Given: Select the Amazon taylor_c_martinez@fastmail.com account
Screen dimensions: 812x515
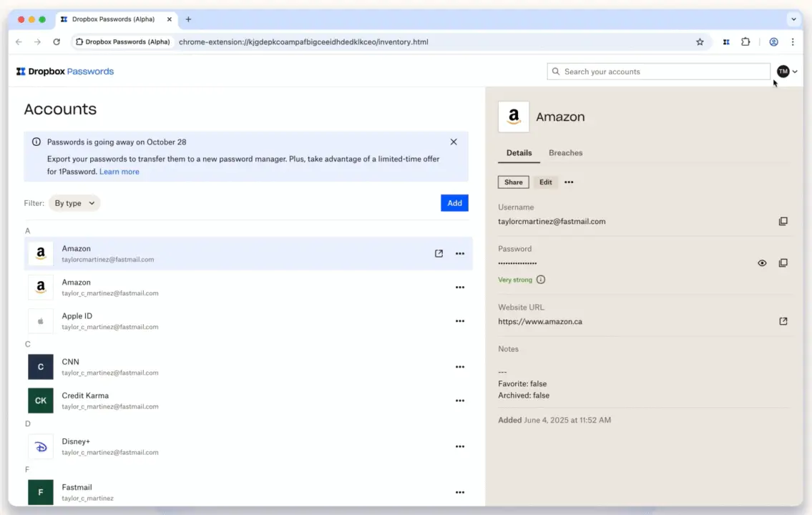Looking at the screenshot, I should coord(248,288).
